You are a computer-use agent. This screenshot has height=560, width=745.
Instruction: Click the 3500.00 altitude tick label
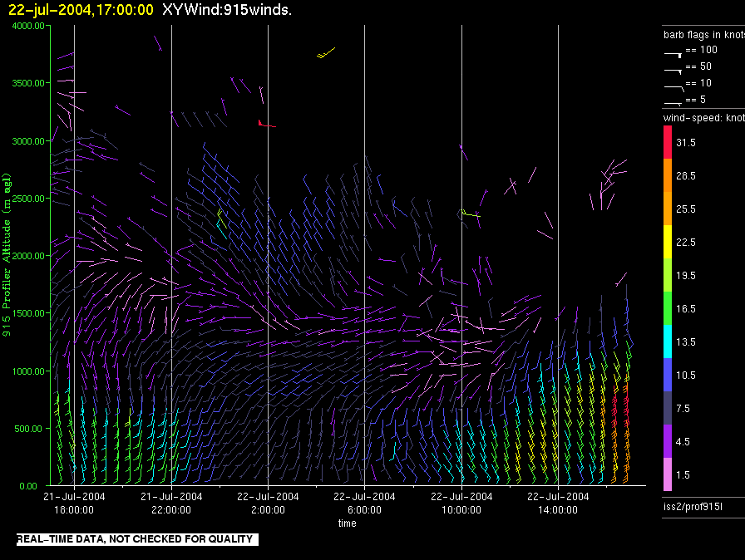click(28, 83)
